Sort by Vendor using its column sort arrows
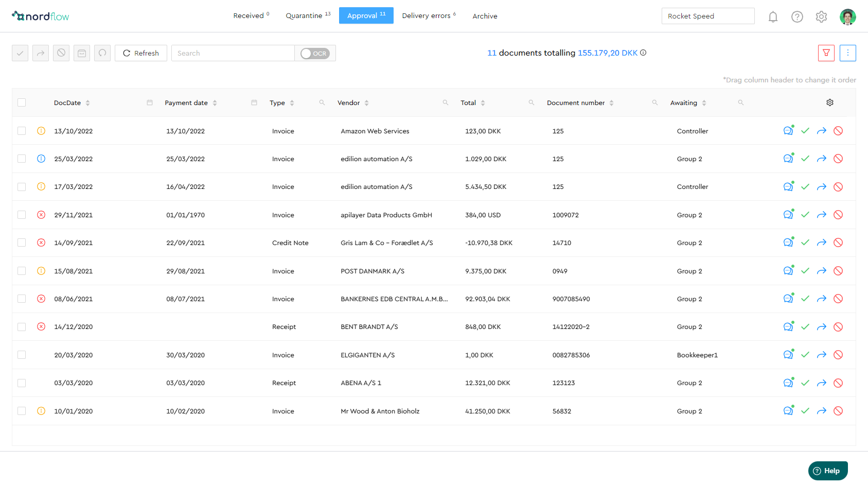Viewport: 868px width, 485px height. tap(367, 102)
